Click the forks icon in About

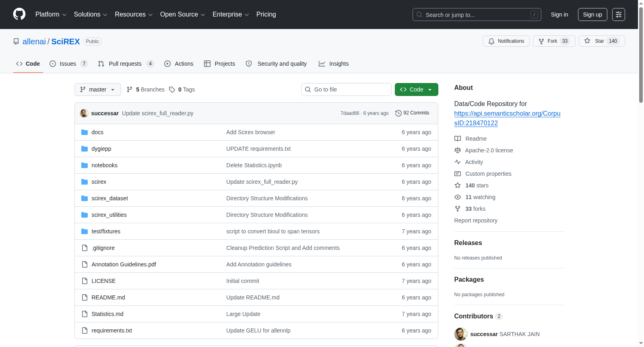458,209
